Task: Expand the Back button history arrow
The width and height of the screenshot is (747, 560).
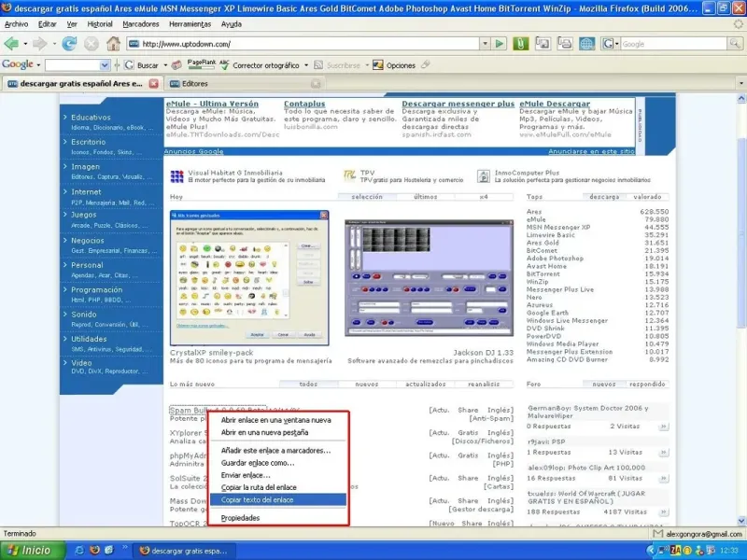Action: pyautogui.click(x=25, y=44)
